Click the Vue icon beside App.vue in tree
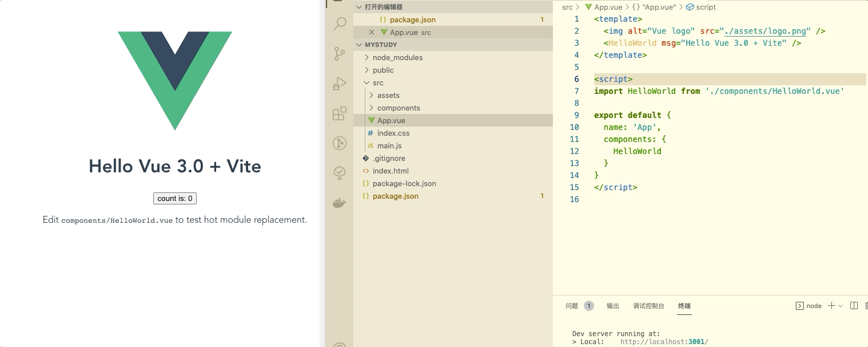The width and height of the screenshot is (868, 347). pos(371,120)
